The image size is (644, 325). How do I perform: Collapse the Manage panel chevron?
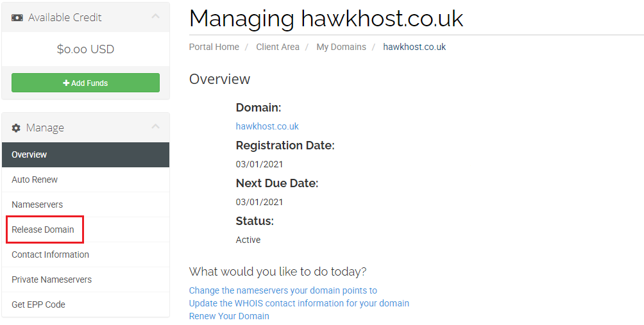(155, 127)
